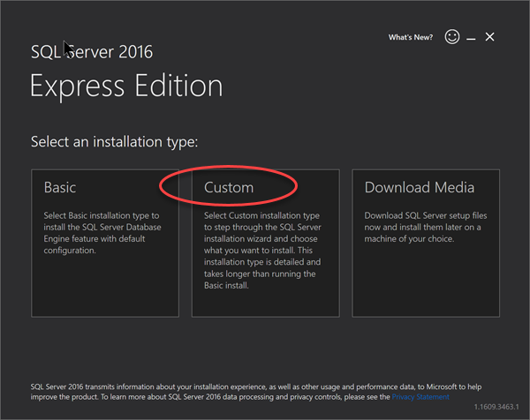Click the words 'Basic install.' in Custom tile
Screen dimensions: 530x420
click(226, 285)
